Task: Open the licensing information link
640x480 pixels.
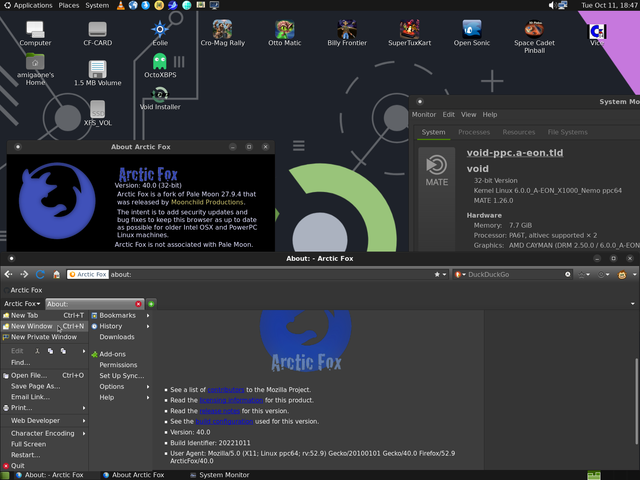Action: [231, 400]
